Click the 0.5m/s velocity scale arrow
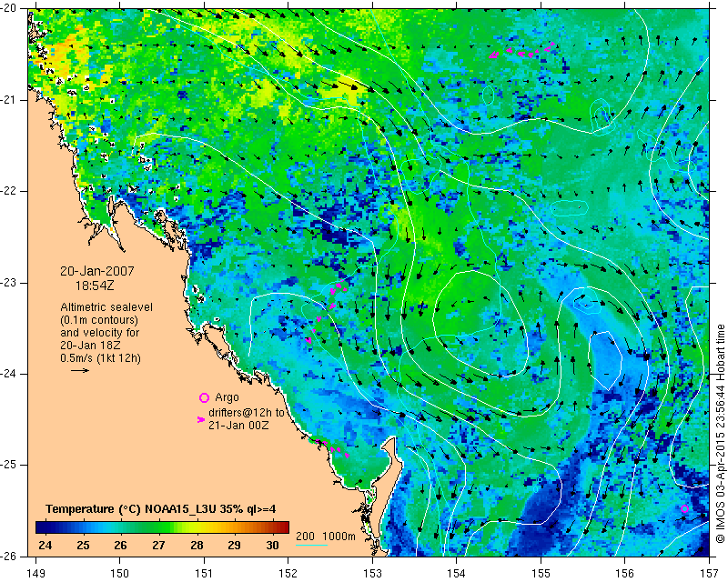Image resolution: width=728 pixels, height=582 pixels. point(80,370)
